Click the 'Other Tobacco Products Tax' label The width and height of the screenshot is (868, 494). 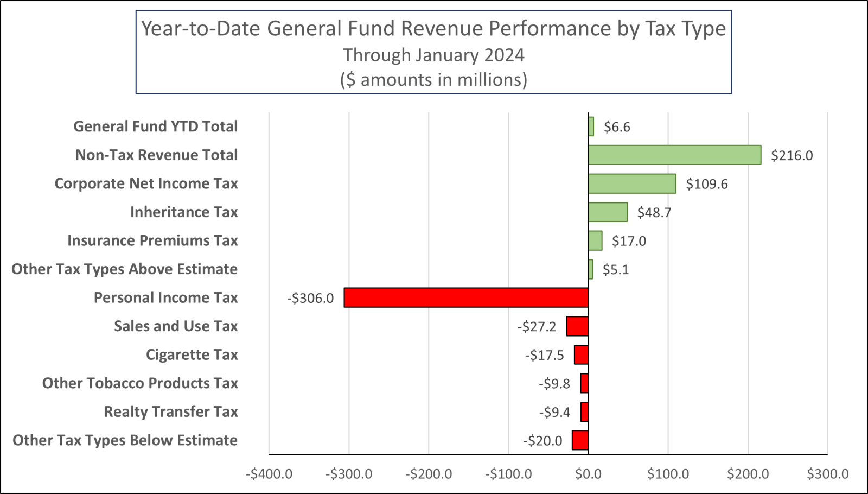(x=140, y=383)
